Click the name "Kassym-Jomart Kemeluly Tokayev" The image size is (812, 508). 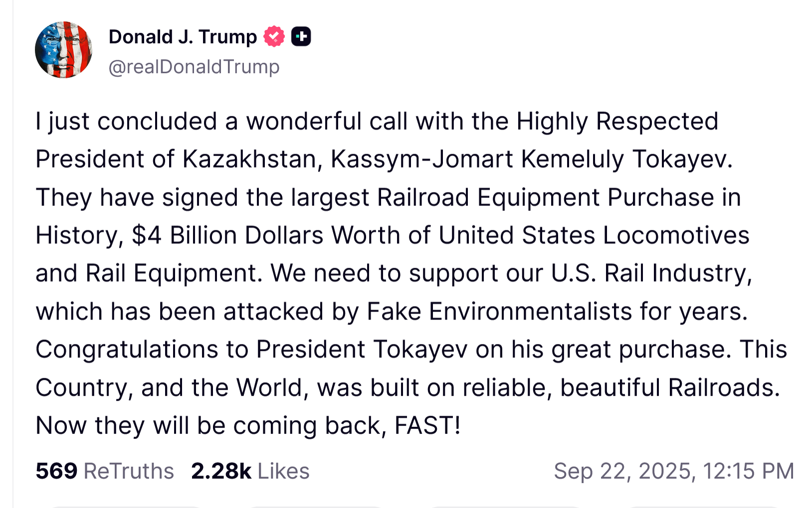tap(531, 159)
